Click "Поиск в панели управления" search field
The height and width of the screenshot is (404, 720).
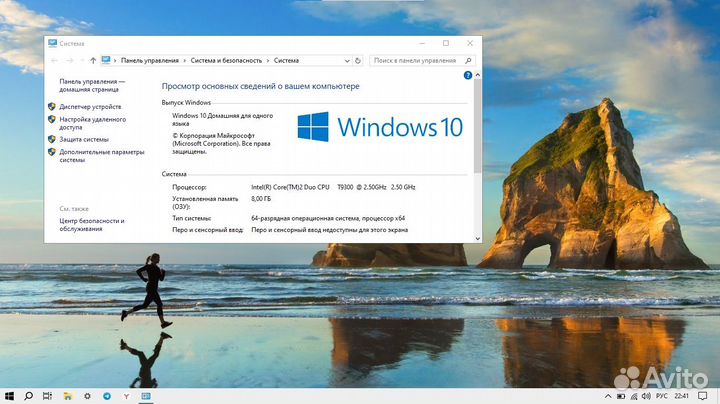click(x=418, y=60)
